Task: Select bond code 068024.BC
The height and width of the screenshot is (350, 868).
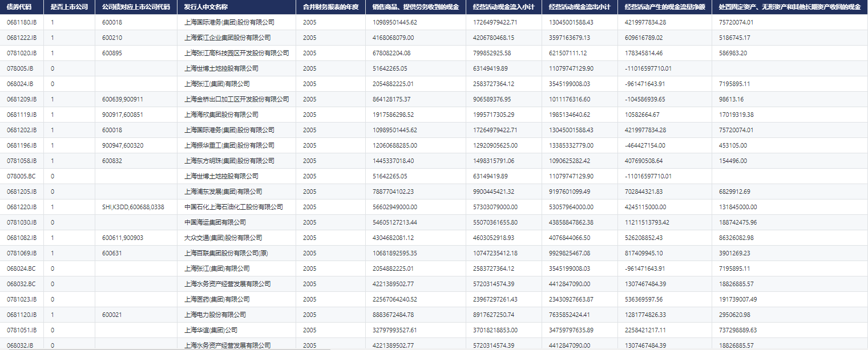Action: click(x=21, y=268)
